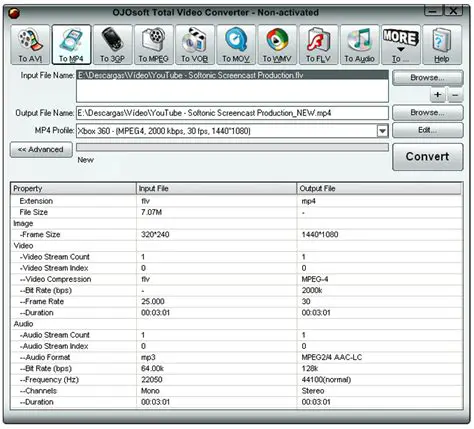
Task: Open the MORE To... formats menu
Action: pos(401,44)
